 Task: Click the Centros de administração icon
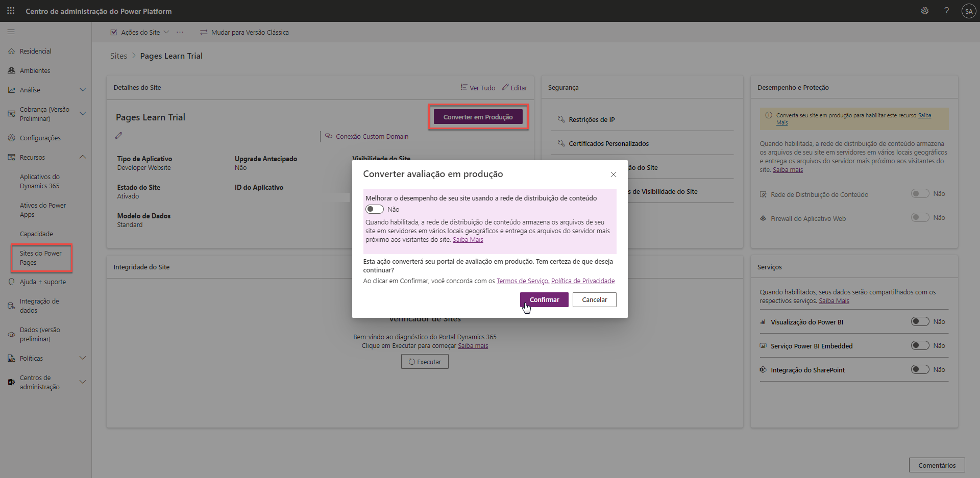tap(12, 382)
